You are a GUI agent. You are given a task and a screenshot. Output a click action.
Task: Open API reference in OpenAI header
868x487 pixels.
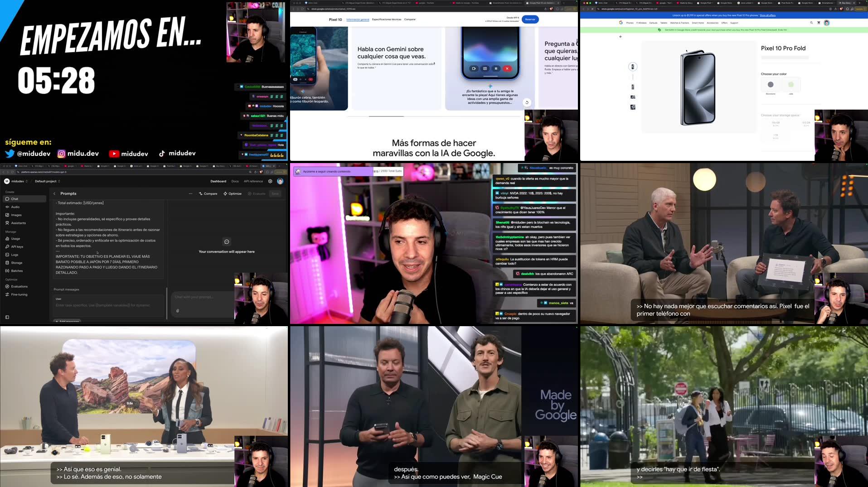[253, 181]
